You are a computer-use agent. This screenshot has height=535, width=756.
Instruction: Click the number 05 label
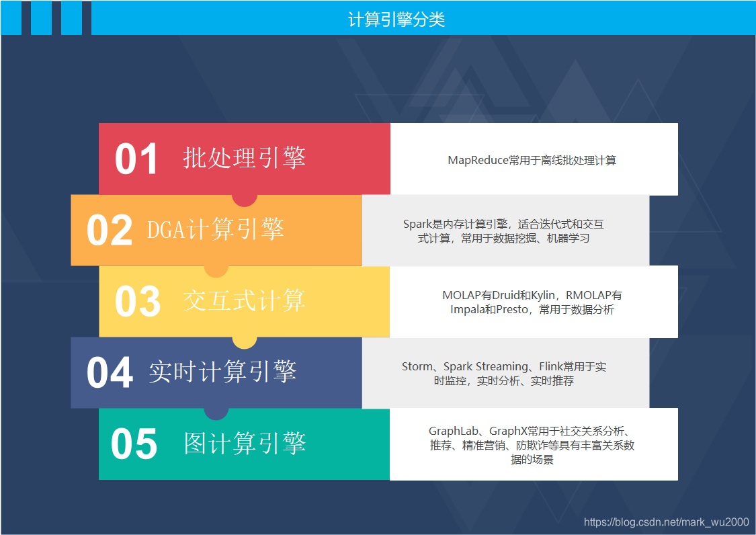[x=134, y=444]
